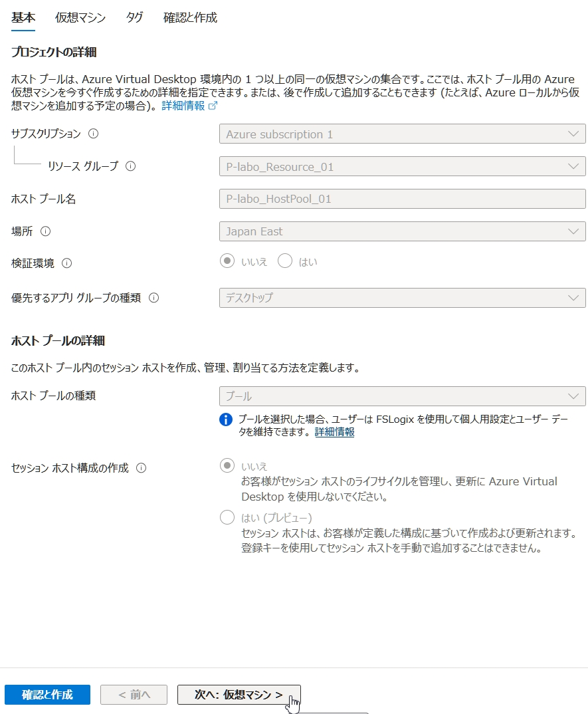Click the ホスト プールの種類 label
Image resolution: width=588 pixels, height=714 pixels.
coord(53,396)
